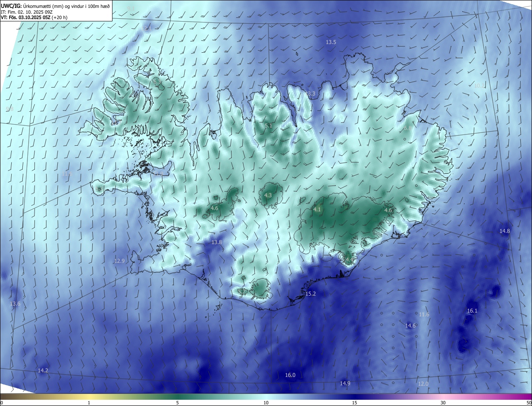Click the 13.3 value label
Screen dimensions: 532x406
click(310, 94)
